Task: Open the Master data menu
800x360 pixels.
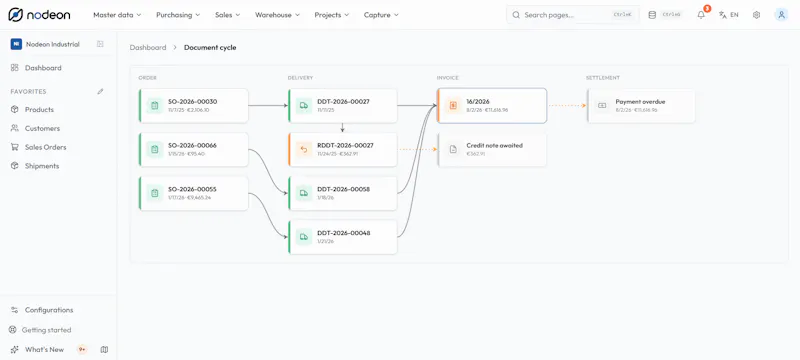Action: [x=117, y=15]
